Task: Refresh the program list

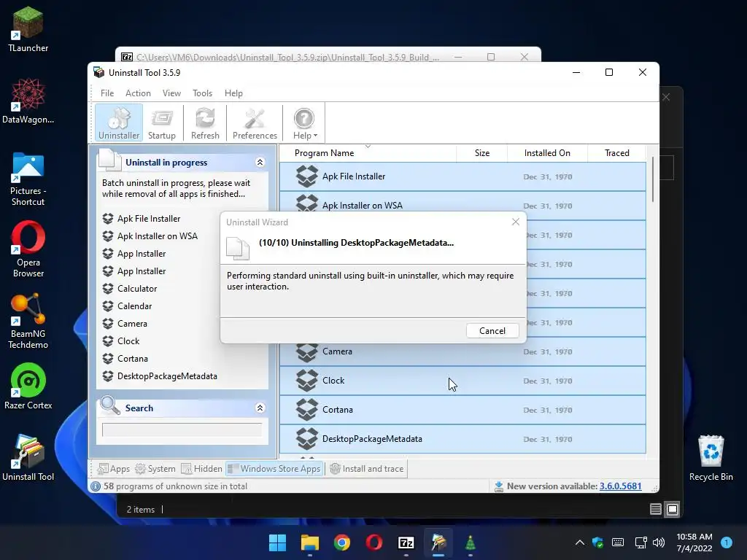Action: point(205,122)
